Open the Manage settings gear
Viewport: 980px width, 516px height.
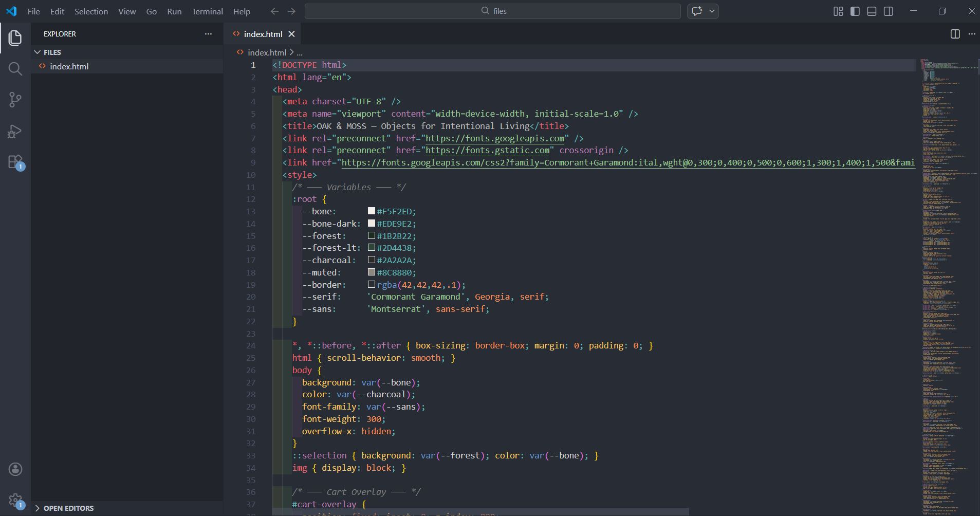tap(15, 500)
